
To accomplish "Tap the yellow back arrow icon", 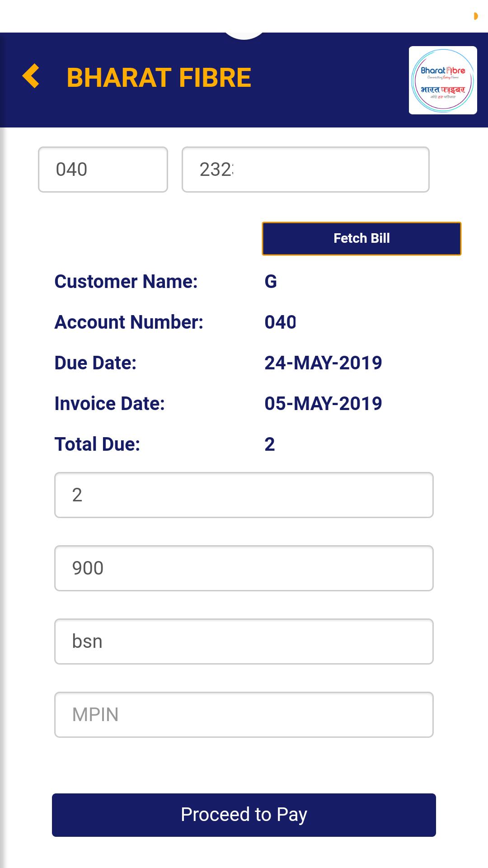I will 31,76.
